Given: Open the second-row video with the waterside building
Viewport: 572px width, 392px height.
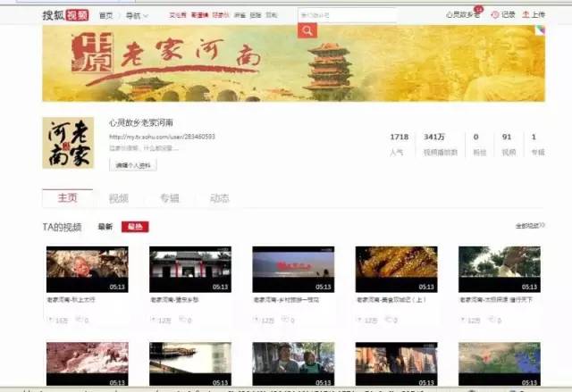Looking at the screenshot, I should [190, 364].
